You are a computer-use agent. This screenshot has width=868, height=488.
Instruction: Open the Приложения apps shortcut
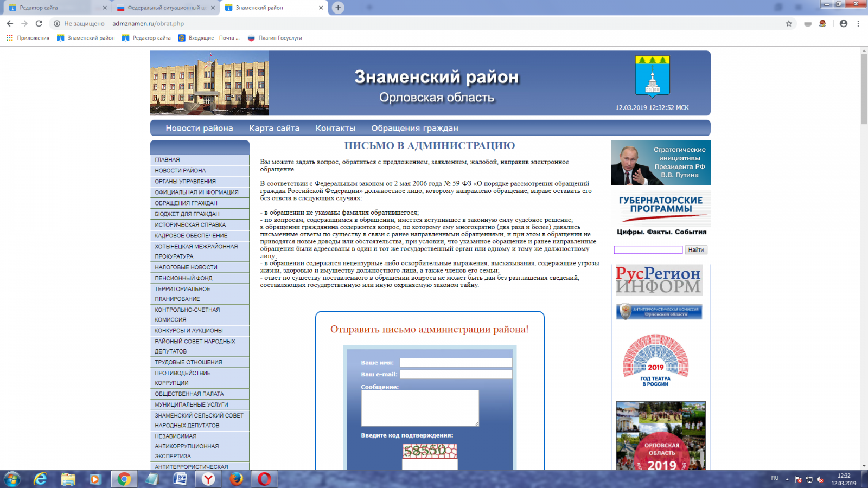pos(28,38)
